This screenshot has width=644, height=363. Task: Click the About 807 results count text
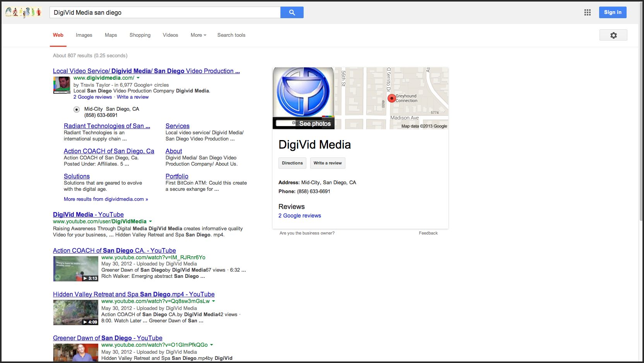(90, 56)
